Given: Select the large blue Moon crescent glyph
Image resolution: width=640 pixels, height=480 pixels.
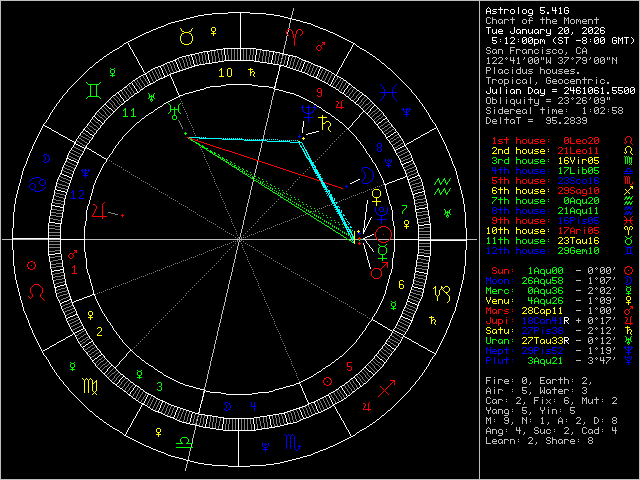Looking at the screenshot, I should tap(367, 176).
